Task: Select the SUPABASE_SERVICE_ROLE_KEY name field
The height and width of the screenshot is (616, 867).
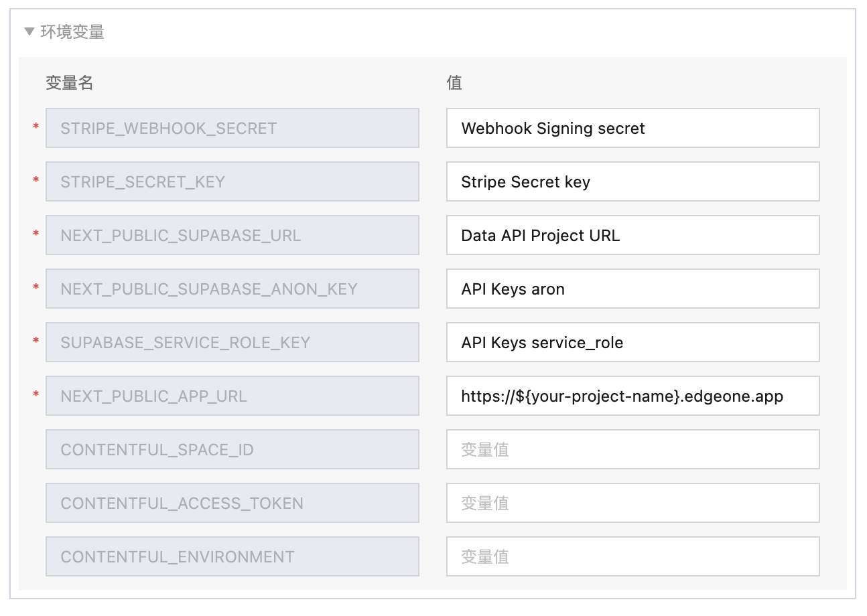Action: pyautogui.click(x=232, y=342)
